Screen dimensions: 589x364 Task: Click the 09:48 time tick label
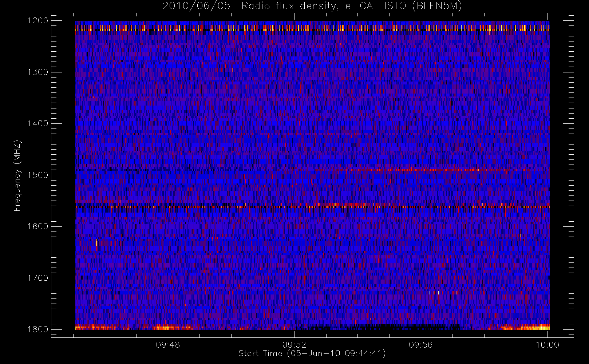pos(168,345)
